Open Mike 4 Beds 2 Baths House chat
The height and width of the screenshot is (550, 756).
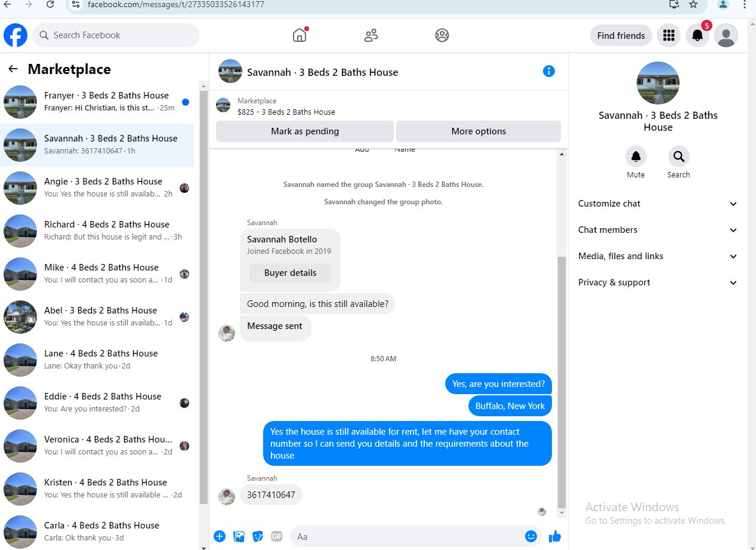[97, 274]
